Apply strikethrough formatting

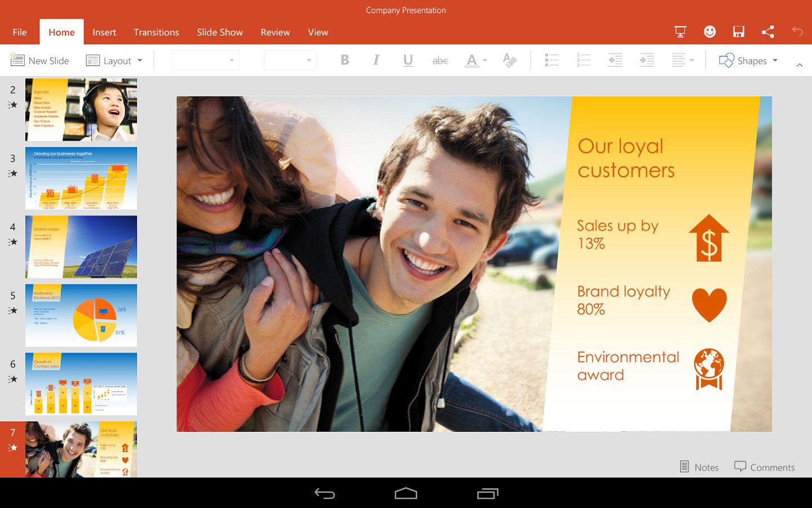point(440,60)
